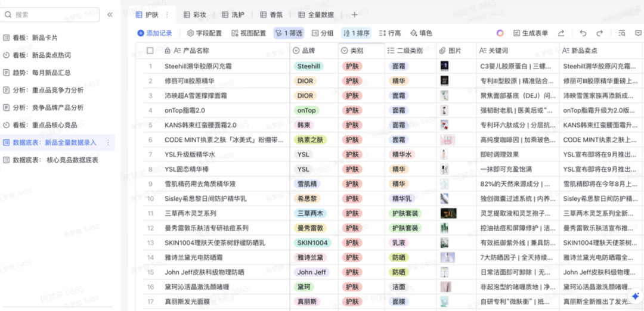
Task: Open 趋势：每月新品汇总 in sidebar
Action: pos(57,73)
